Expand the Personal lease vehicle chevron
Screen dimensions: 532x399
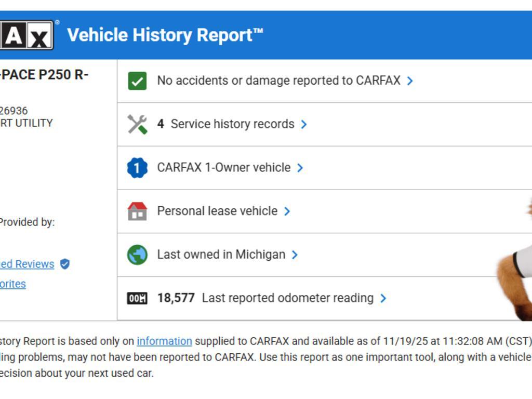[287, 211]
